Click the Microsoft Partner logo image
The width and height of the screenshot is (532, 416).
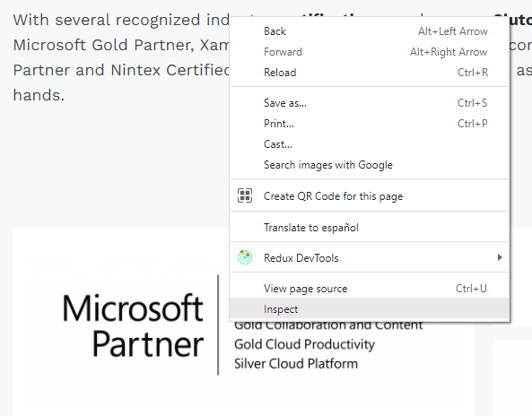click(x=133, y=325)
